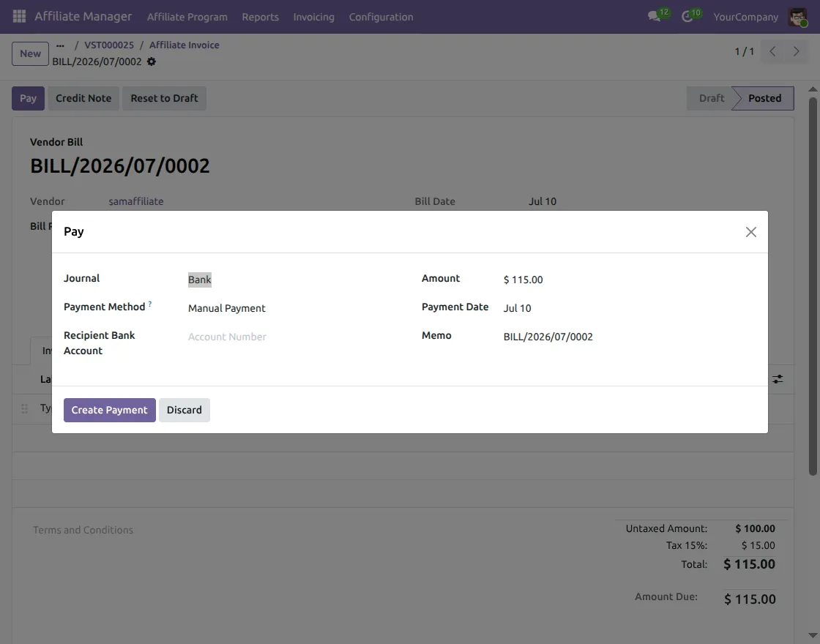The height and width of the screenshot is (644, 820).
Task: Click Create Payment button
Action: tap(110, 410)
